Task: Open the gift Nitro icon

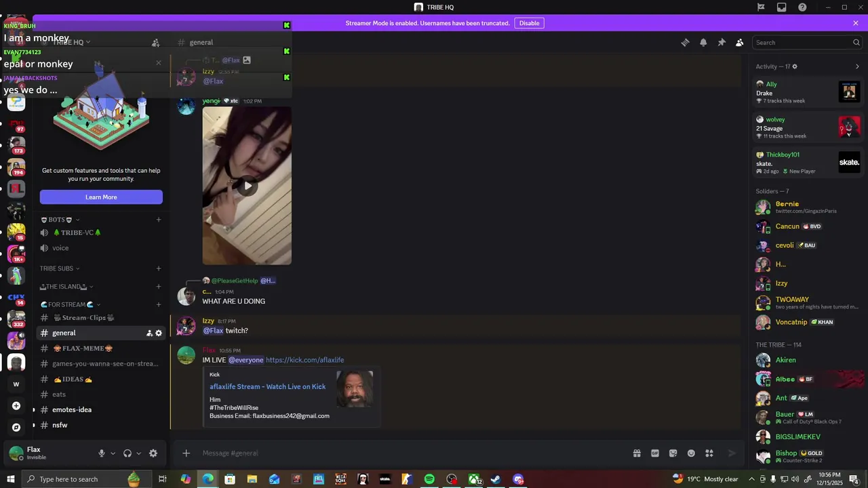Action: pos(637,453)
